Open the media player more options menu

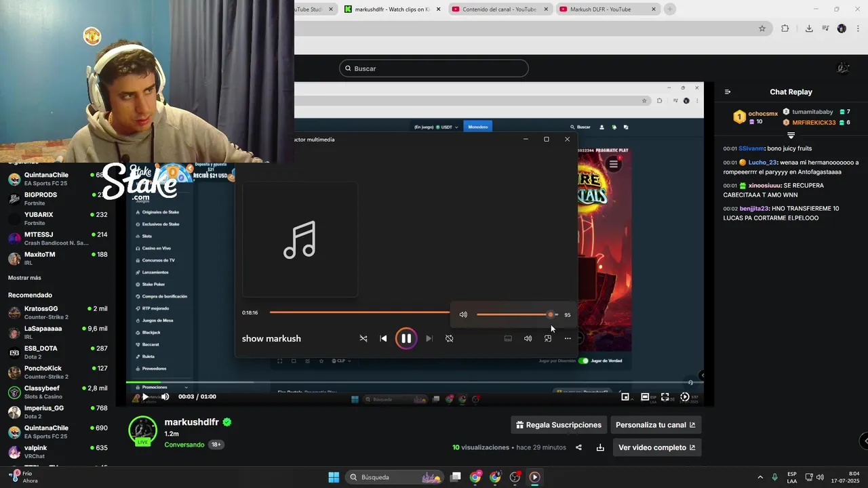point(568,338)
